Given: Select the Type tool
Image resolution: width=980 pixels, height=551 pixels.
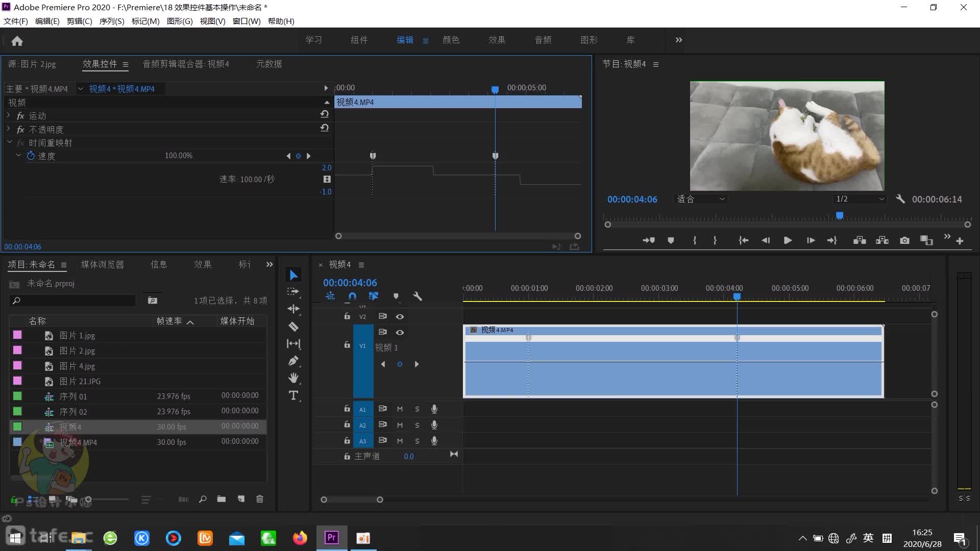Looking at the screenshot, I should click(293, 395).
